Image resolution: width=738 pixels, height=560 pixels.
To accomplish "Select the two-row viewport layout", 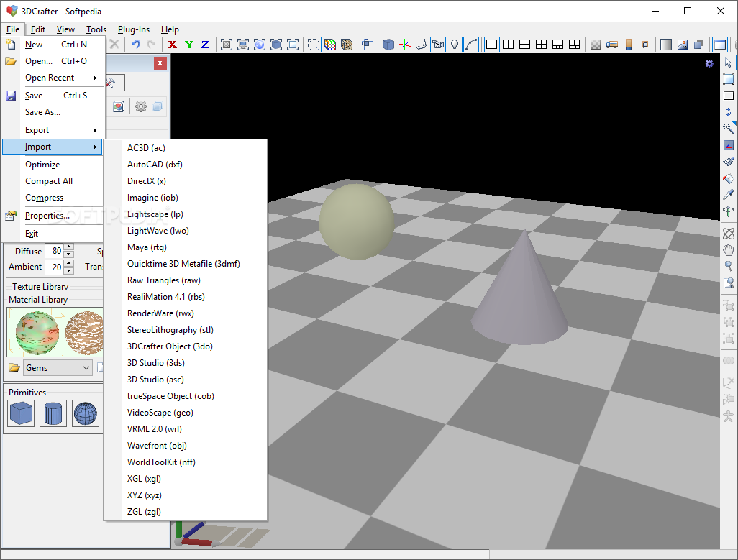I will pyautogui.click(x=524, y=44).
